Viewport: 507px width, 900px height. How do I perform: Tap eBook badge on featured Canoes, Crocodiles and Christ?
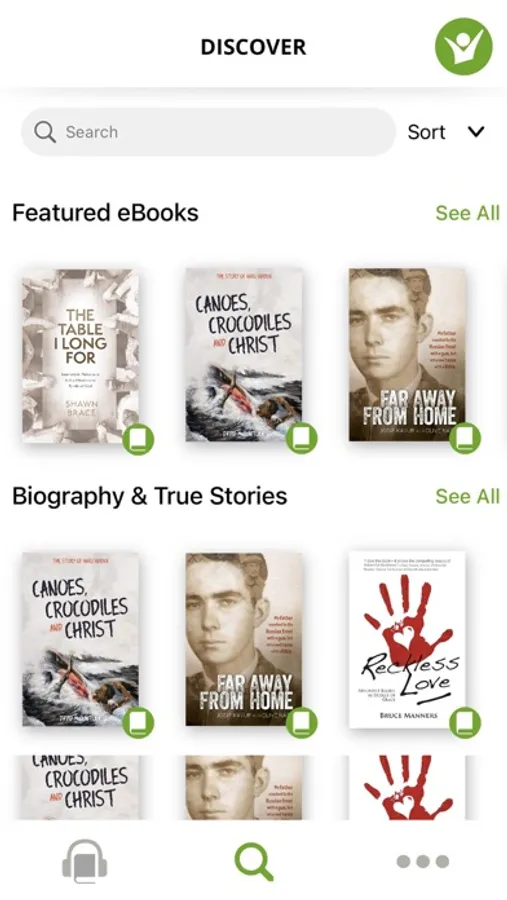(302, 439)
